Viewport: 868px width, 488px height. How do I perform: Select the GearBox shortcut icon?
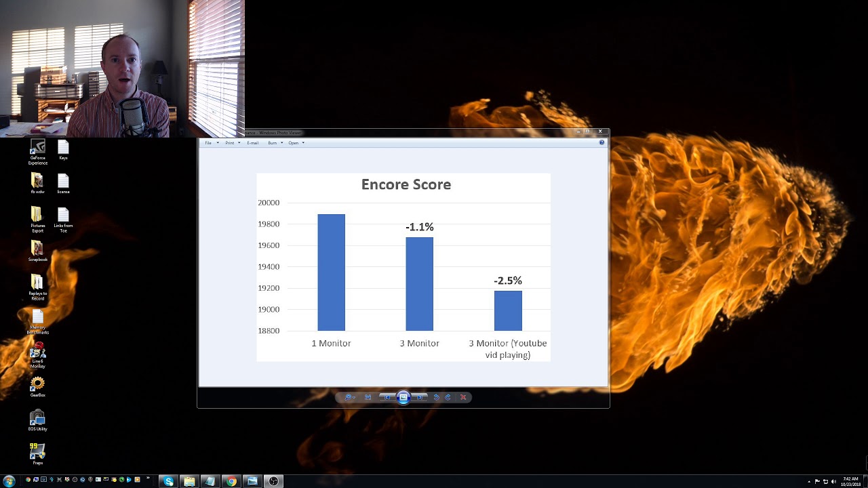tap(37, 387)
